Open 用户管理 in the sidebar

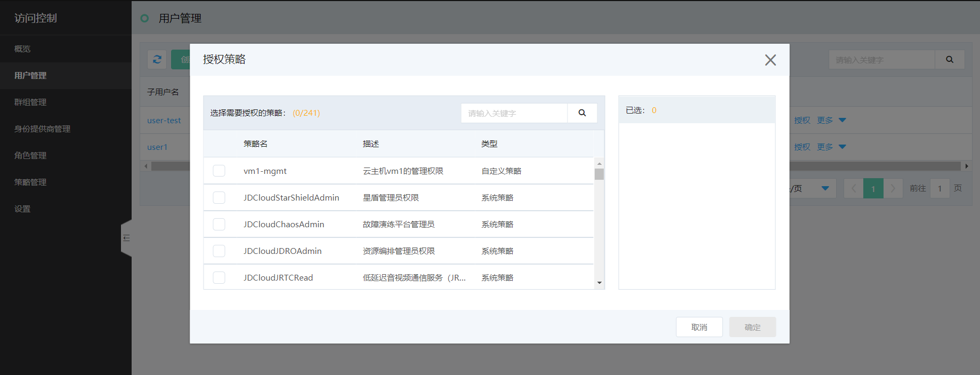(66, 75)
